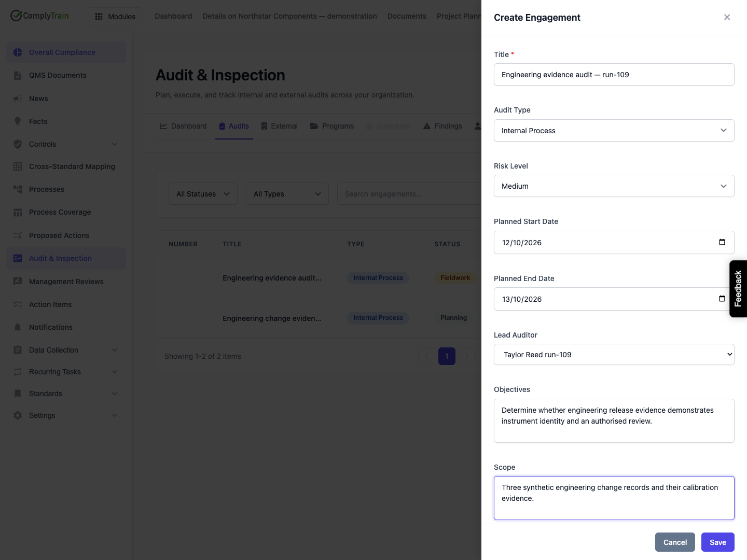747x560 pixels.
Task: Switch to the Audits tab
Action: tap(234, 126)
